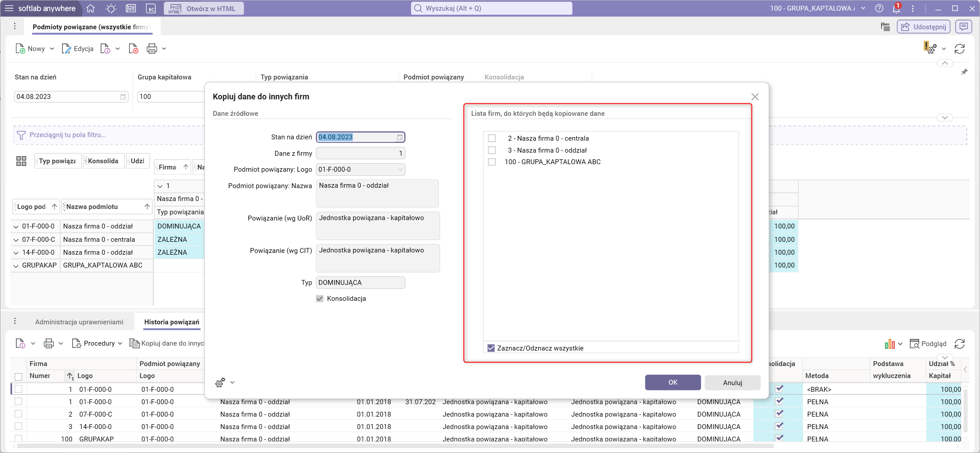
Task: Click the printer icon in top toolbar
Action: click(x=152, y=49)
